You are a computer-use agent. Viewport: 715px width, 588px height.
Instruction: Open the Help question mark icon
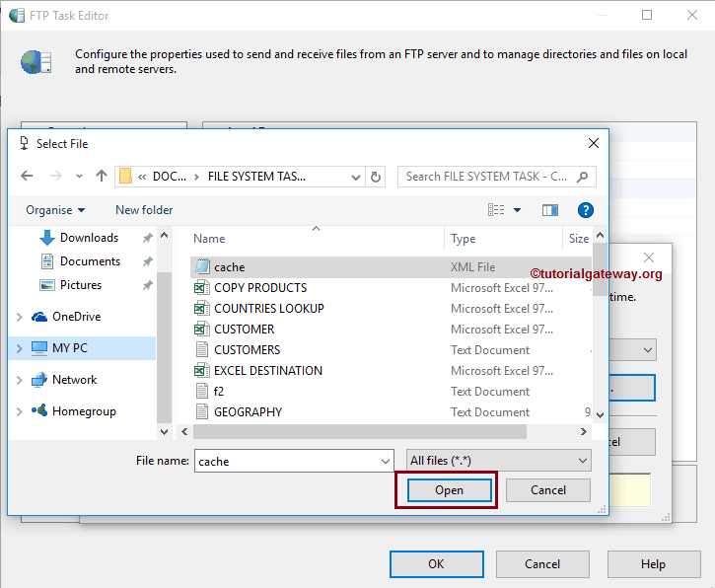pos(585,210)
